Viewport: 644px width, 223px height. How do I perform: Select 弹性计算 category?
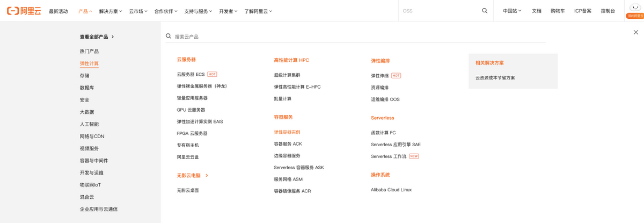tap(89, 63)
